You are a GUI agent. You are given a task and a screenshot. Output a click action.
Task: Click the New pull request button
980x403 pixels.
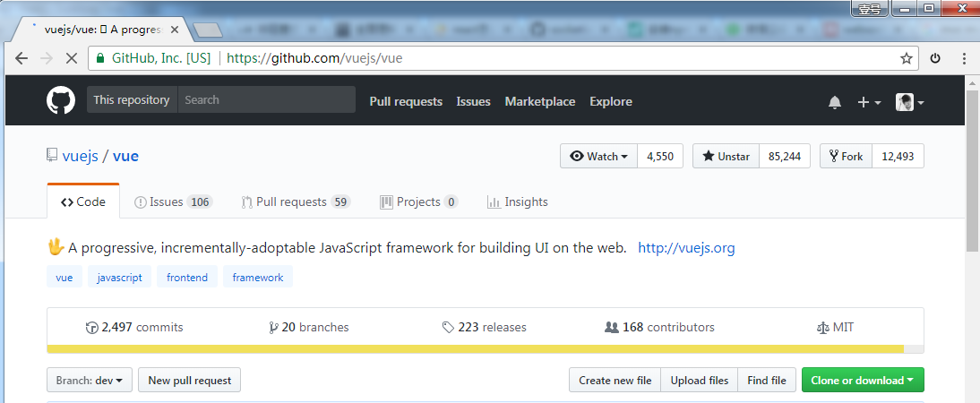pyautogui.click(x=189, y=381)
